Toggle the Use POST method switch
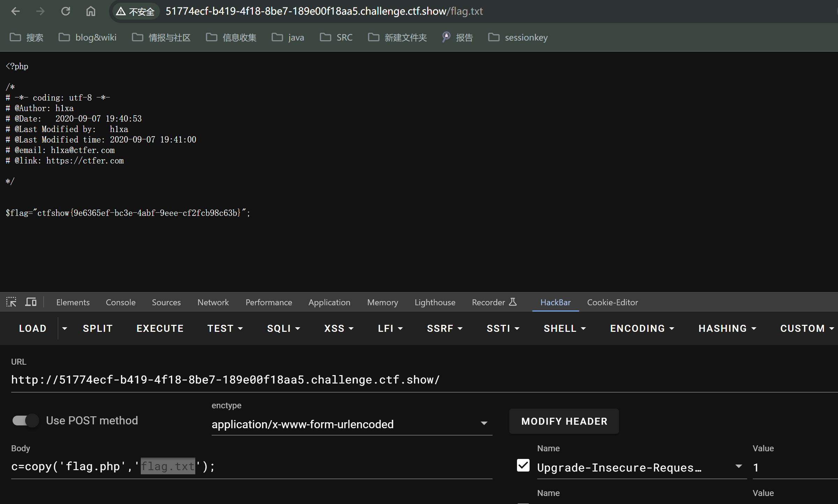838x504 pixels. pos(25,421)
